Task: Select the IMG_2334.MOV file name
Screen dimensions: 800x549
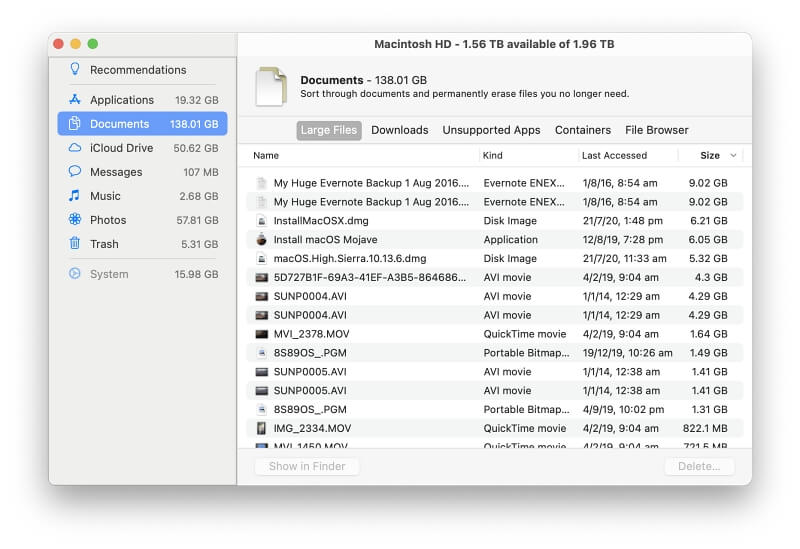Action: 312,428
